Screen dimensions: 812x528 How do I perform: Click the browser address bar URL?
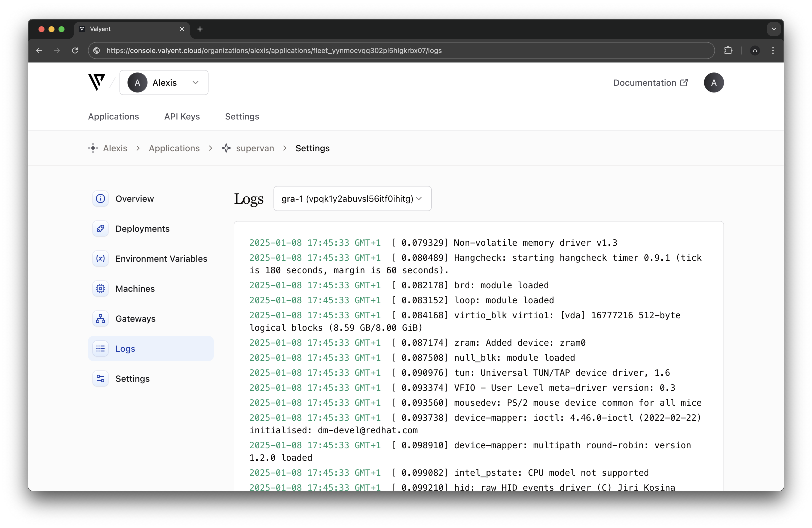273,50
